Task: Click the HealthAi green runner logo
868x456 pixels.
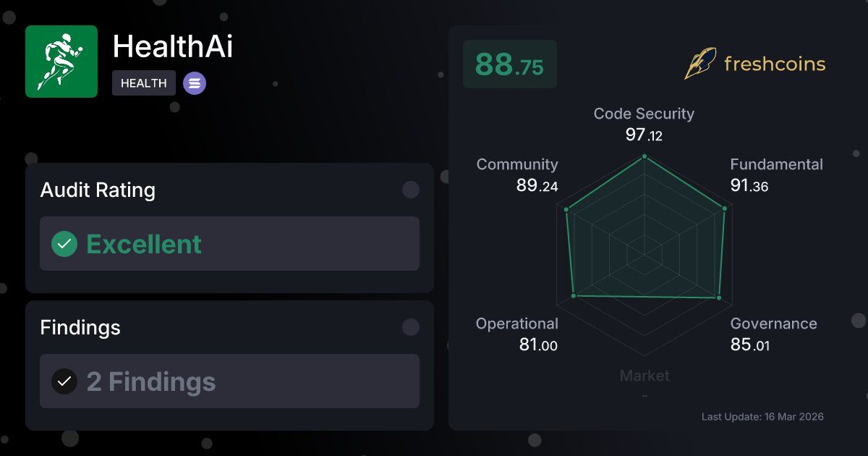Action: (61, 62)
